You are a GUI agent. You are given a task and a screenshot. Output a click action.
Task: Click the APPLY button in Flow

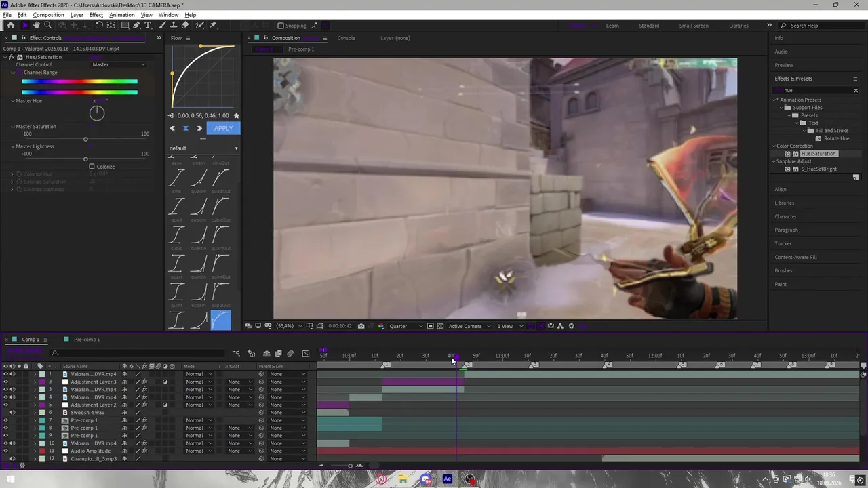223,128
